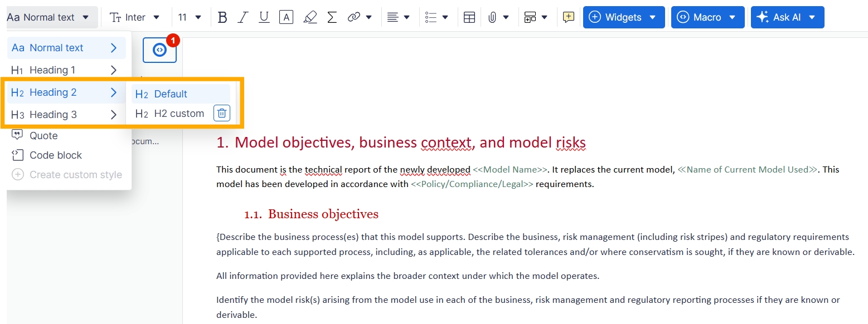Click the text color icon
Viewport: 868px width, 324px height.
(x=286, y=17)
